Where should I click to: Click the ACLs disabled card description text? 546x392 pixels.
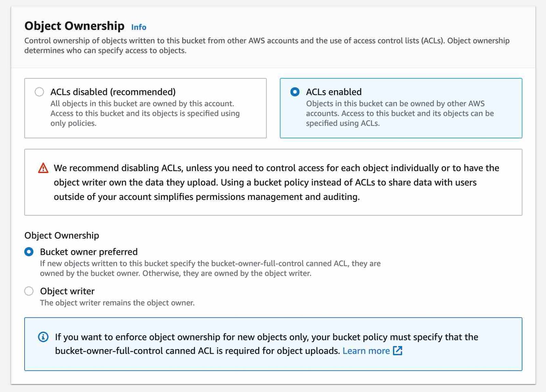click(x=145, y=113)
